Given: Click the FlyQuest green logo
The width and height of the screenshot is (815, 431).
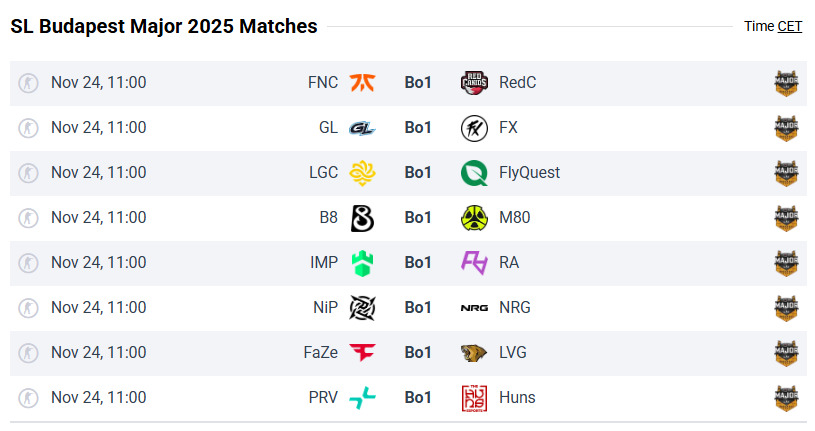Looking at the screenshot, I should [474, 173].
